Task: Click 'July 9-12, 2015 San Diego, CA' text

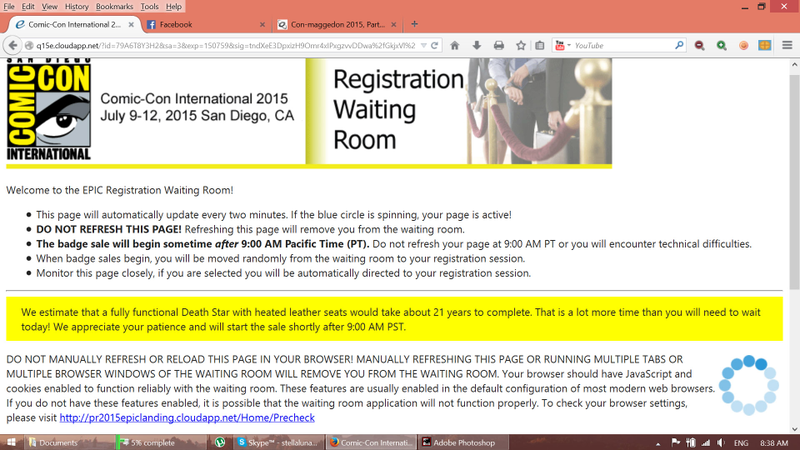Action: click(197, 116)
